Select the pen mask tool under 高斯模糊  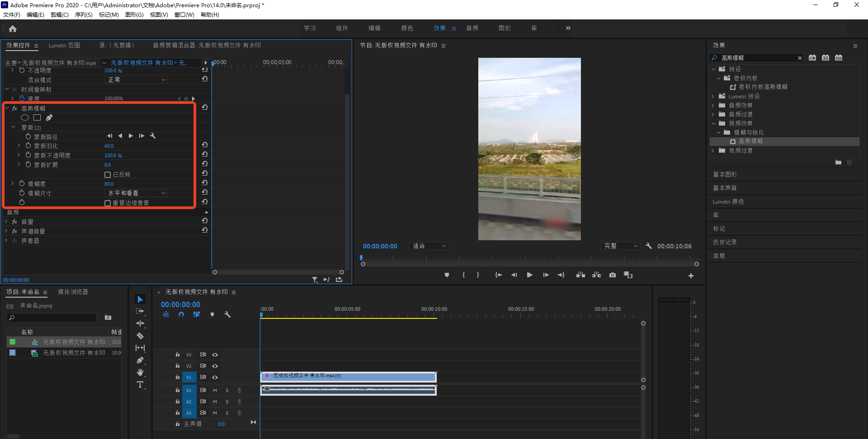[49, 117]
